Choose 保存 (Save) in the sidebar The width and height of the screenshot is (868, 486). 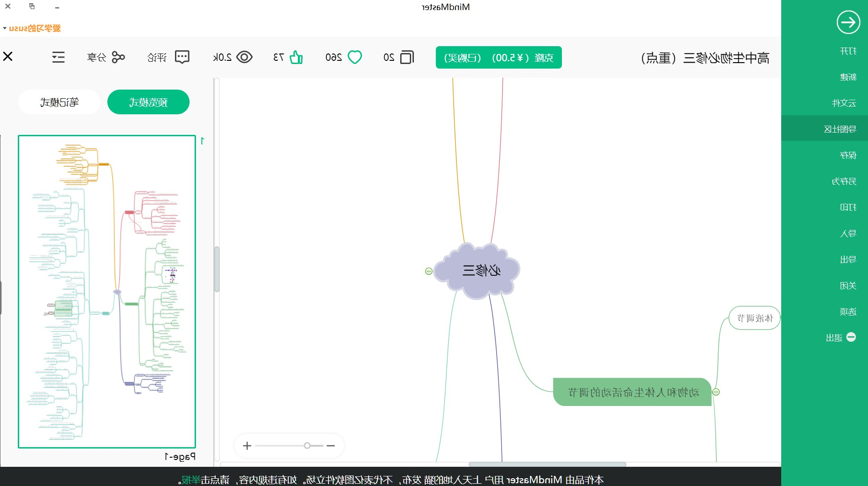pos(848,155)
